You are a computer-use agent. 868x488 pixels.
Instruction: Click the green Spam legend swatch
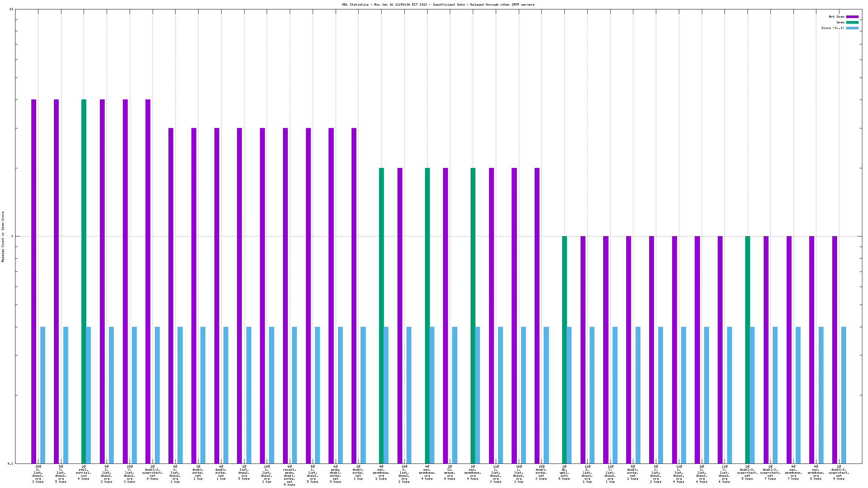[x=852, y=22]
